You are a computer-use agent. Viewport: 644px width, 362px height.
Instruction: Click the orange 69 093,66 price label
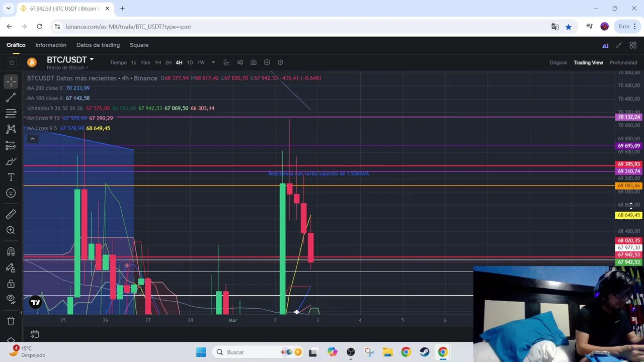tap(628, 186)
